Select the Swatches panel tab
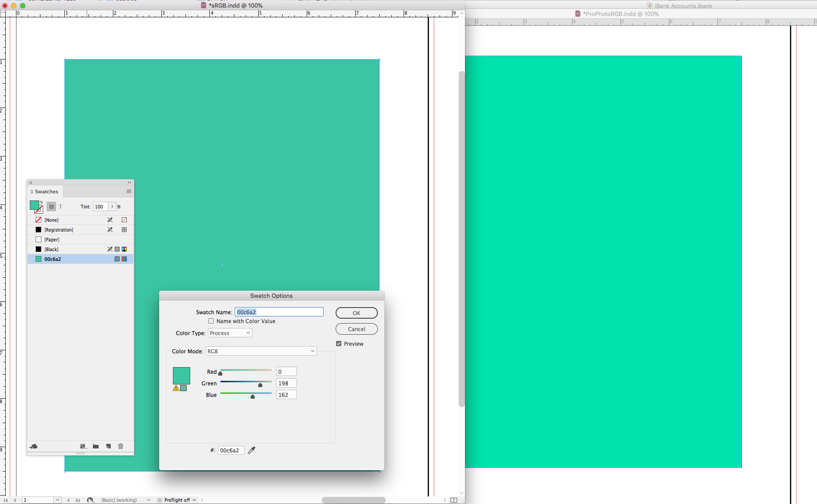 (x=46, y=191)
